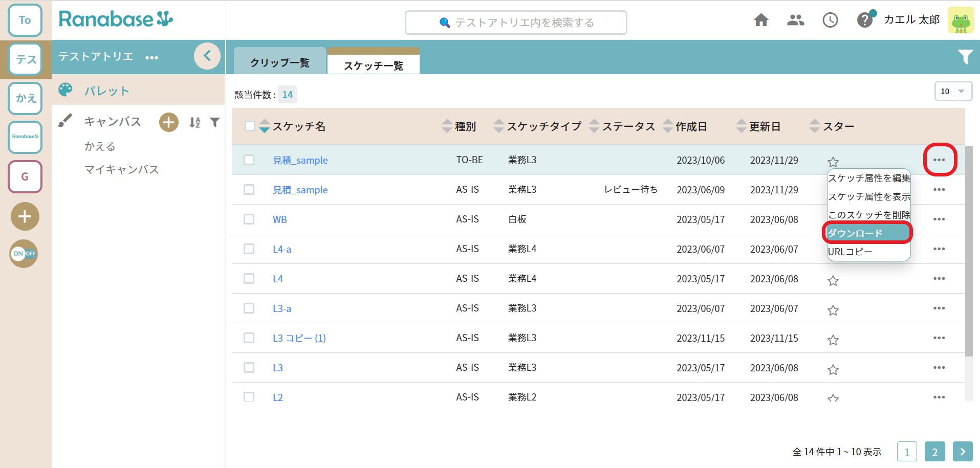Click the atelier search field
Viewport: 980px width, 468px height.
pos(516,23)
